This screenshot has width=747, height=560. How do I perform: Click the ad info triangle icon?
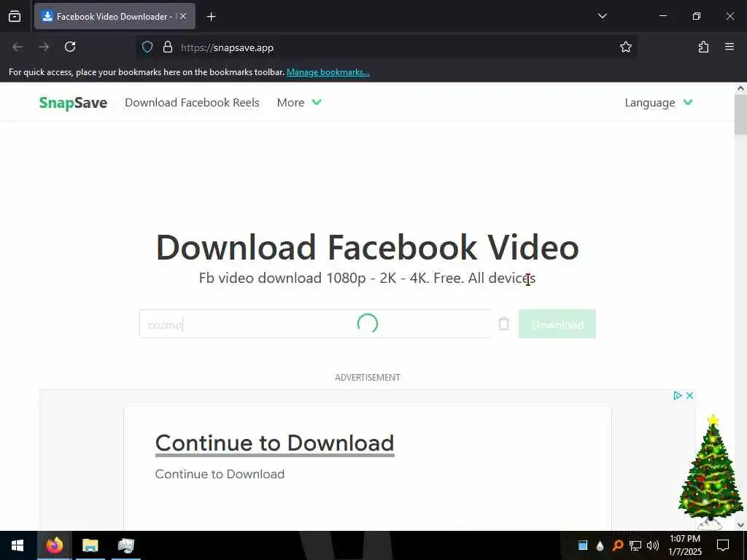pyautogui.click(x=678, y=395)
